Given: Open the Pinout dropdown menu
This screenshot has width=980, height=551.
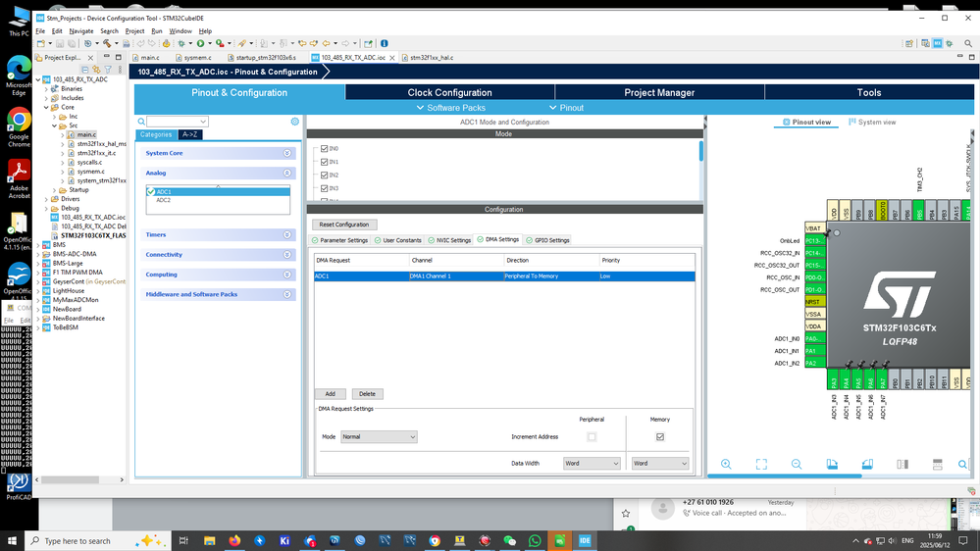Looking at the screenshot, I should click(x=566, y=108).
